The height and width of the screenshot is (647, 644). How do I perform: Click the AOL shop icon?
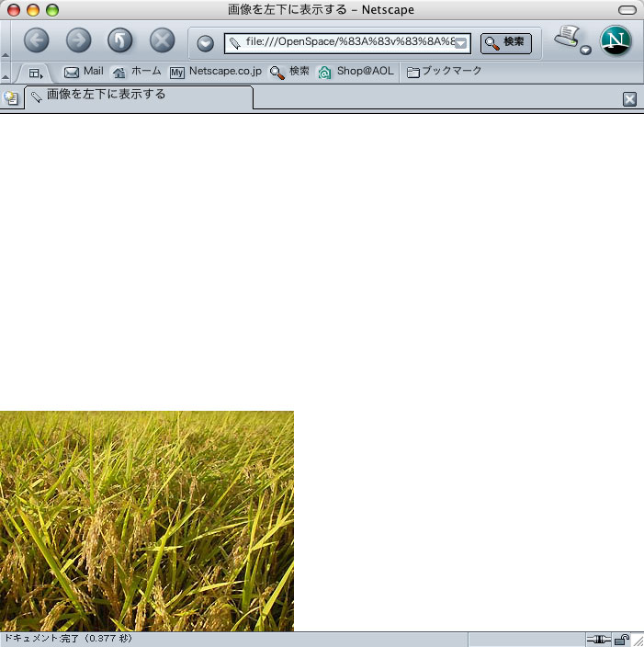click(324, 73)
